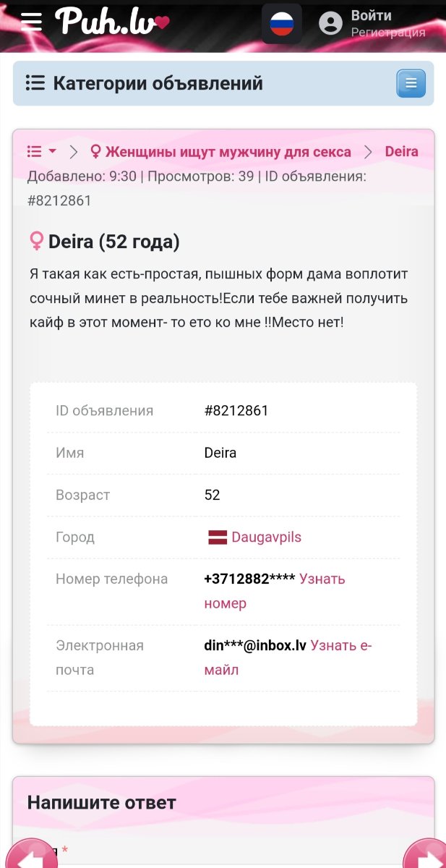Viewport: 446px width, 868px height.
Task: Open Женщины ищут мужчину для секса category
Action: [220, 152]
